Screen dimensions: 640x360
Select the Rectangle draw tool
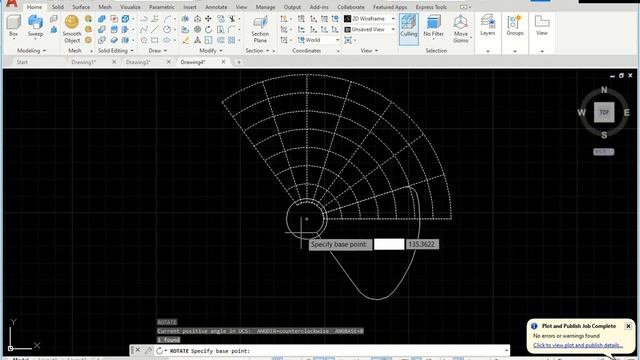click(155, 40)
